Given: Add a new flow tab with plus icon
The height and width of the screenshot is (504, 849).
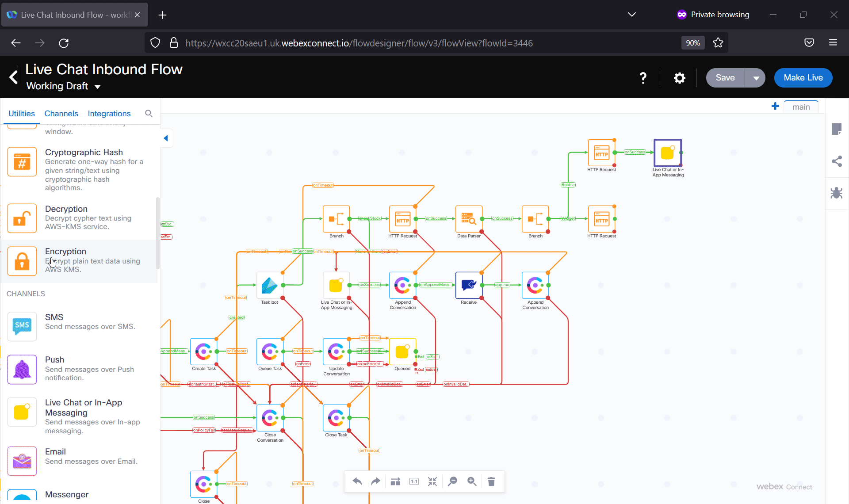Looking at the screenshot, I should coord(775,107).
